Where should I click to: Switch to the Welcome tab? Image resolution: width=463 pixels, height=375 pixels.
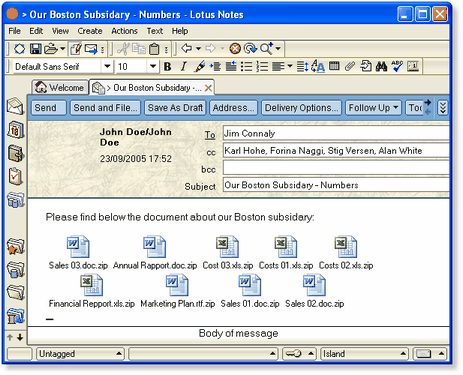60,88
